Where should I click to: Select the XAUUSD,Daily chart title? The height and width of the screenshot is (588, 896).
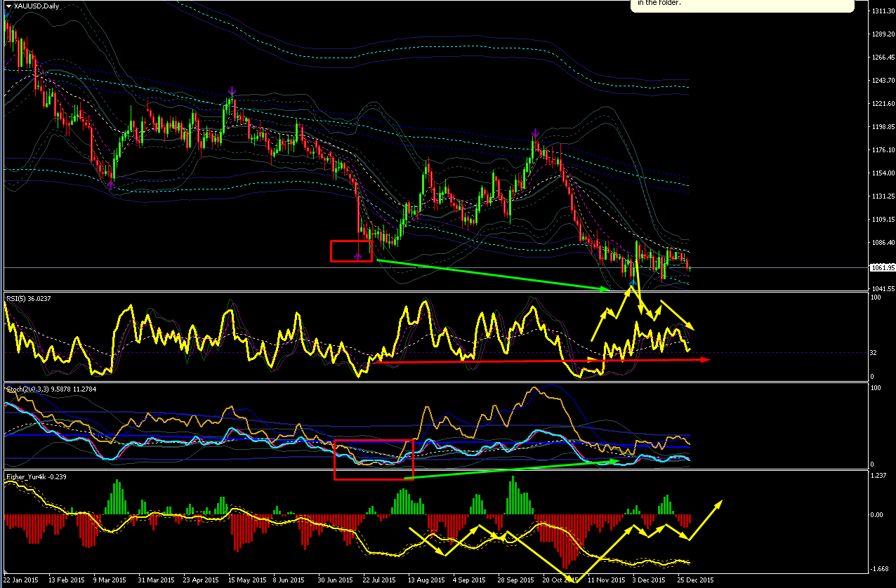(36, 6)
